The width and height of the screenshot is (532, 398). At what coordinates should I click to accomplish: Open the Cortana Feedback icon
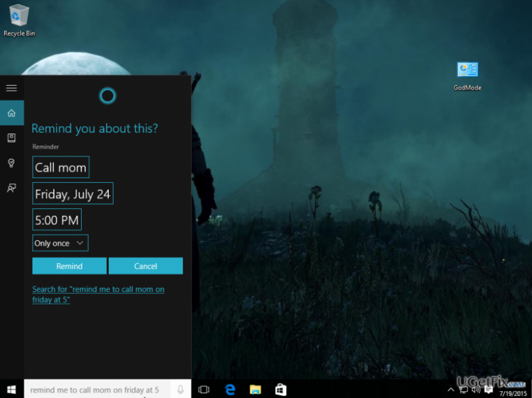(12, 188)
